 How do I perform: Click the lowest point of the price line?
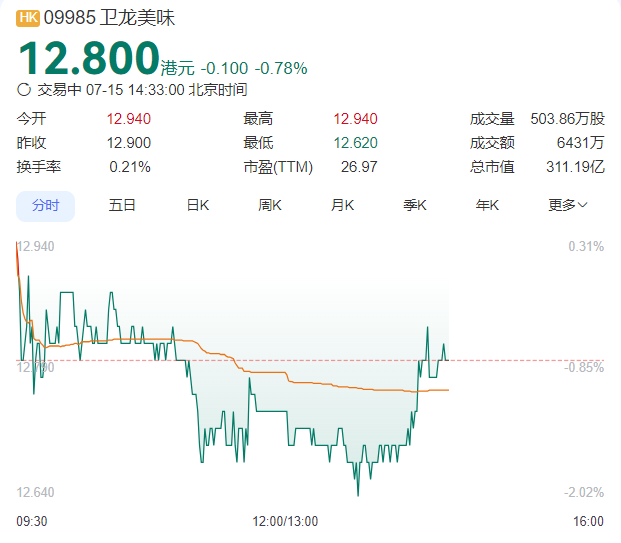[x=358, y=495]
